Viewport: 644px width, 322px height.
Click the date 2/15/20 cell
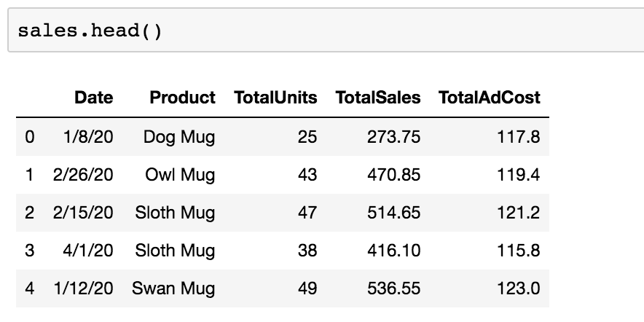coord(84,212)
